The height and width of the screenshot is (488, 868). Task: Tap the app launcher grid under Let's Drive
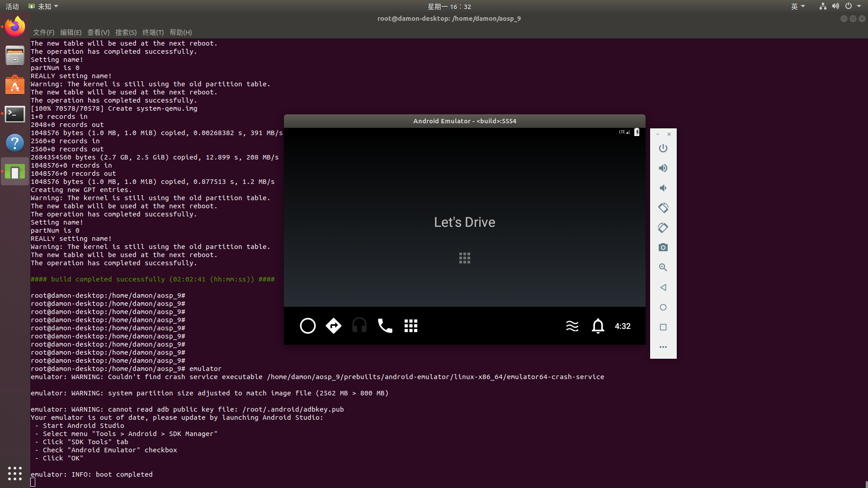[x=465, y=258]
